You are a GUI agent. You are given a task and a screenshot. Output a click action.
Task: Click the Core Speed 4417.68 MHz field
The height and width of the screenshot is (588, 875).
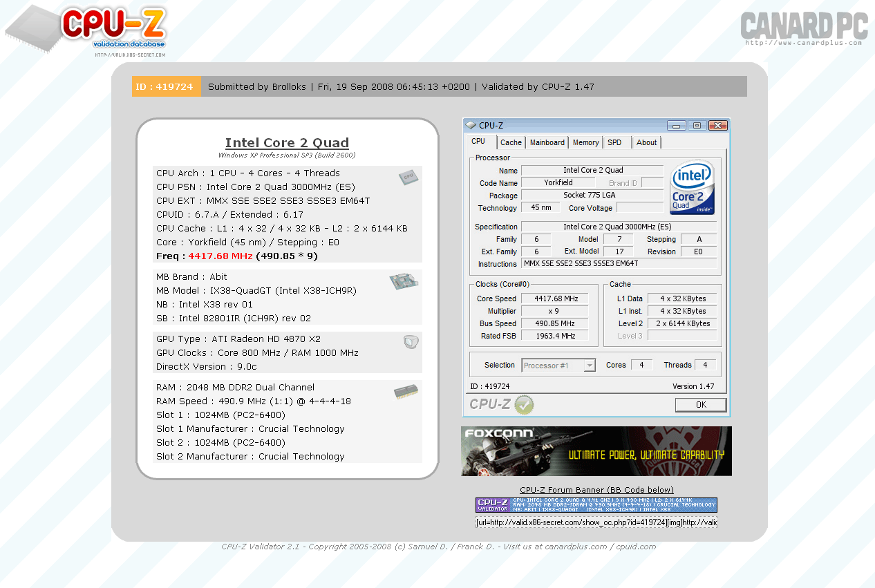[x=554, y=298]
